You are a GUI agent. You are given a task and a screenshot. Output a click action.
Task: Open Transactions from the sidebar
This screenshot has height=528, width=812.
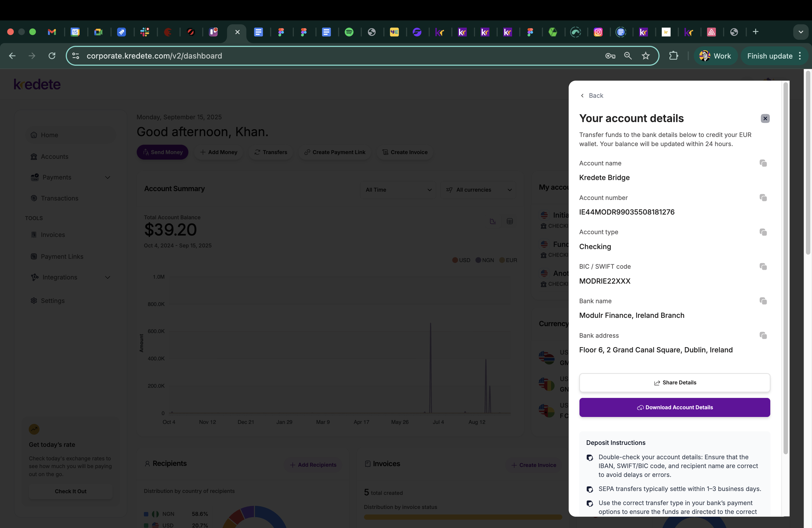pyautogui.click(x=59, y=198)
